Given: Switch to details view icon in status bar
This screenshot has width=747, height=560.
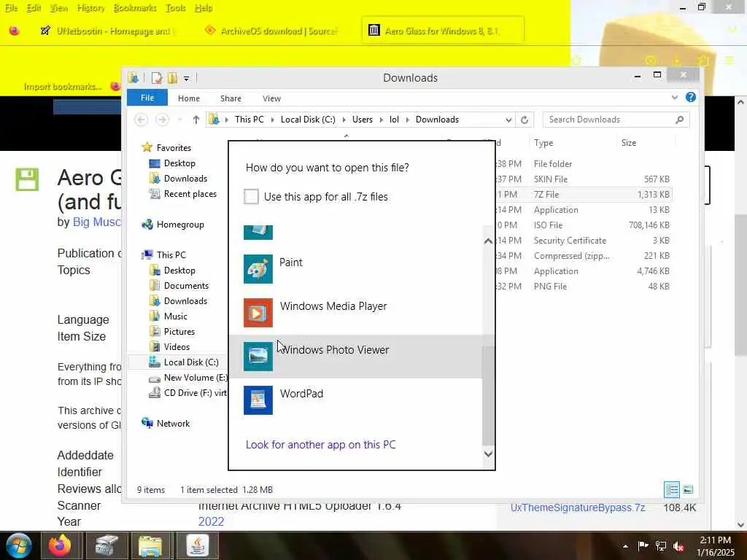Looking at the screenshot, I should (x=671, y=489).
